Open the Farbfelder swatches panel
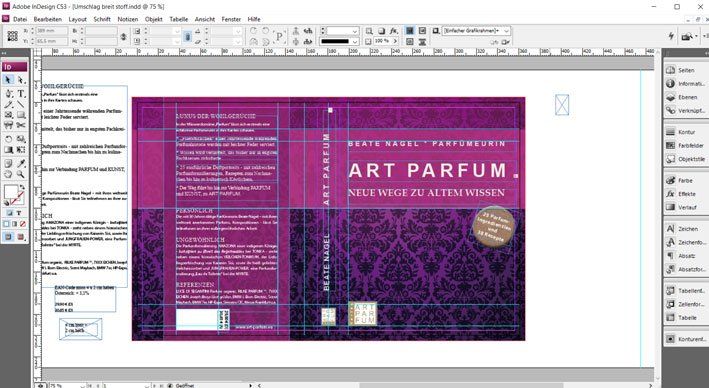 [x=685, y=146]
